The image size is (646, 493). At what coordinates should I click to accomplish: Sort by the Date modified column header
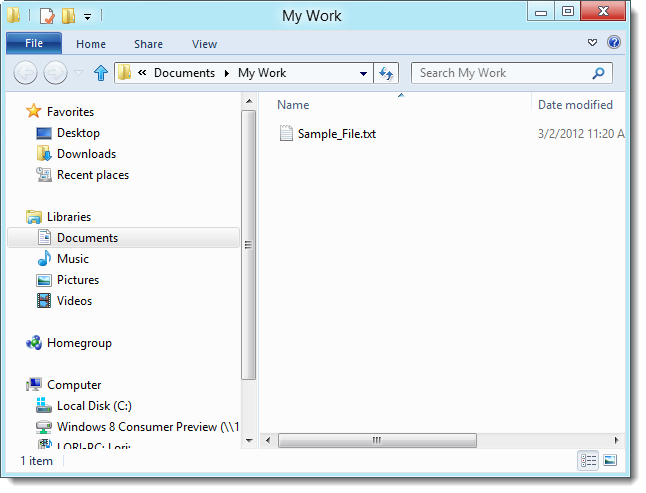pos(575,105)
